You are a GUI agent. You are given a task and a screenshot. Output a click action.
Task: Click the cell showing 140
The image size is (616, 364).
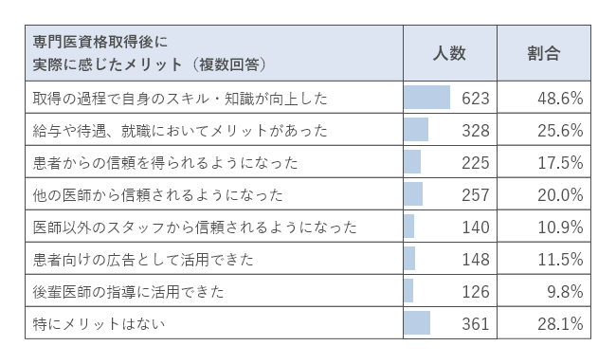[x=450, y=227]
